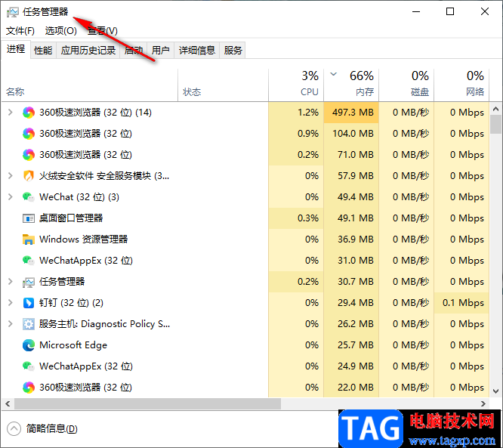Click the 钉钉 process icon
This screenshot has height=448, width=503.
pyautogui.click(x=29, y=303)
